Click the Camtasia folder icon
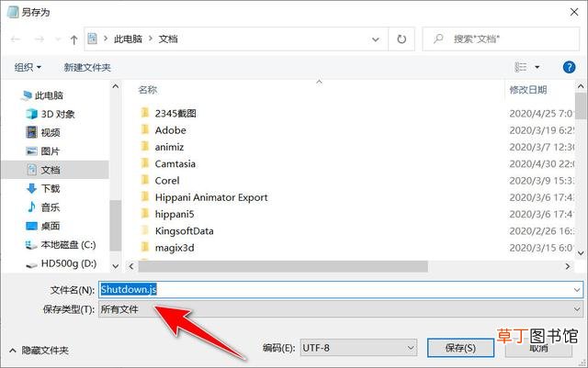 tap(145, 163)
